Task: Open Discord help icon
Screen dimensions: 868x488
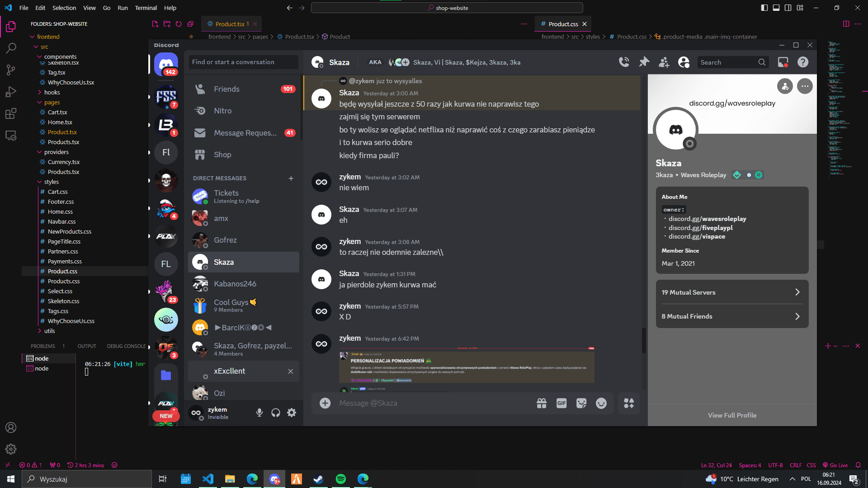Action: point(803,62)
